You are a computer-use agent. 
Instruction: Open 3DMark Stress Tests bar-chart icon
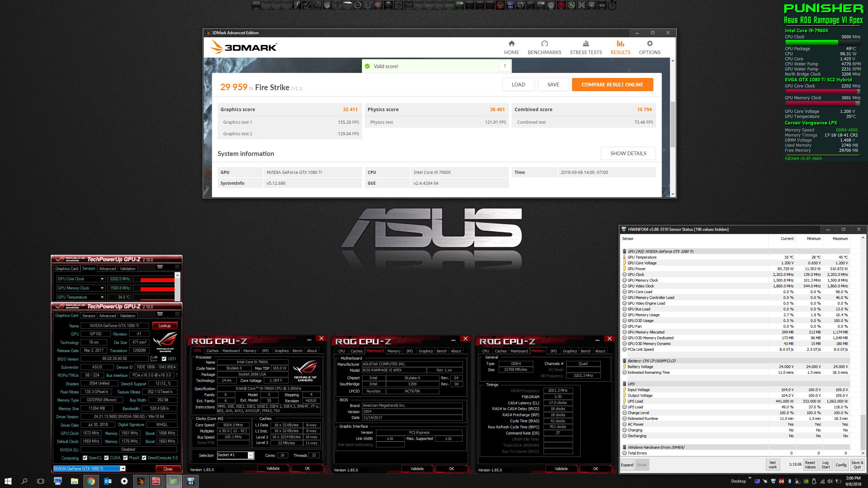[586, 43]
